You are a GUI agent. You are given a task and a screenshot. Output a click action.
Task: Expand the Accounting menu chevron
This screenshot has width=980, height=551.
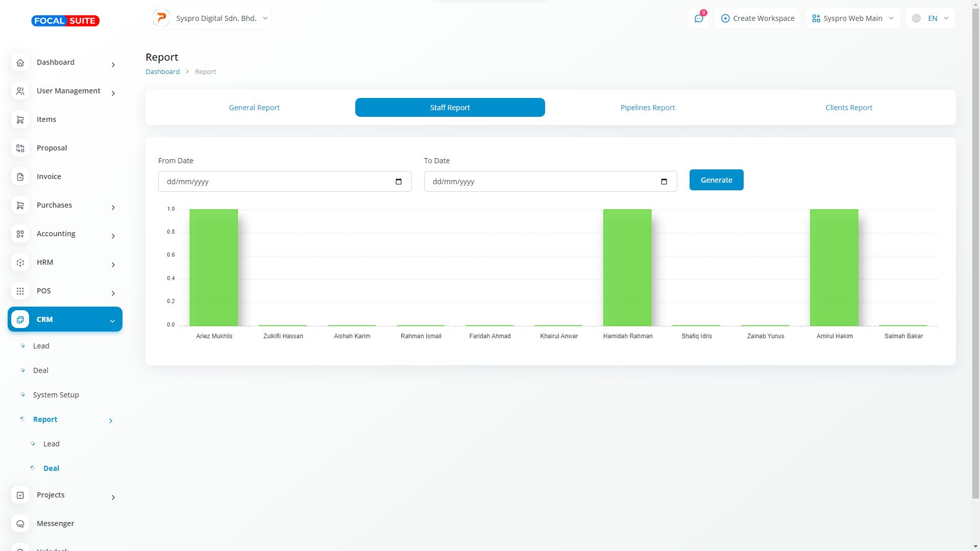tap(113, 236)
